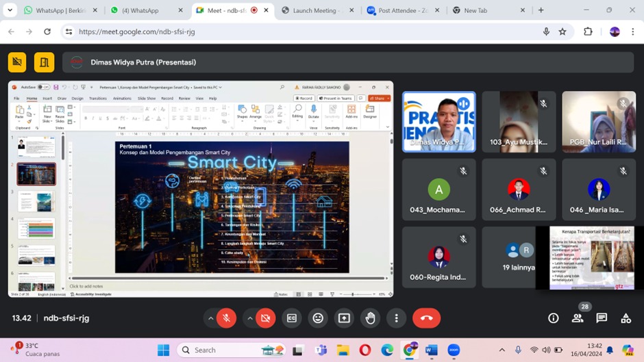Select the Dimas Widya Putra video tile

click(438, 121)
